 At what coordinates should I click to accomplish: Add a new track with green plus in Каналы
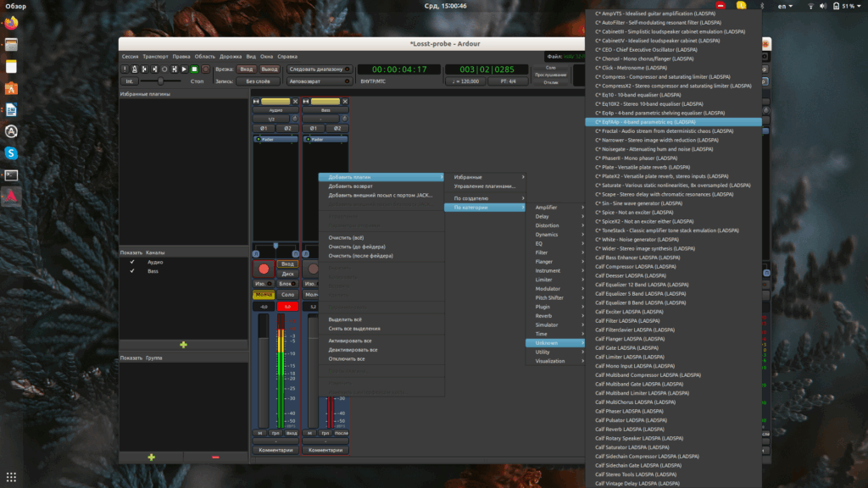coord(183,345)
